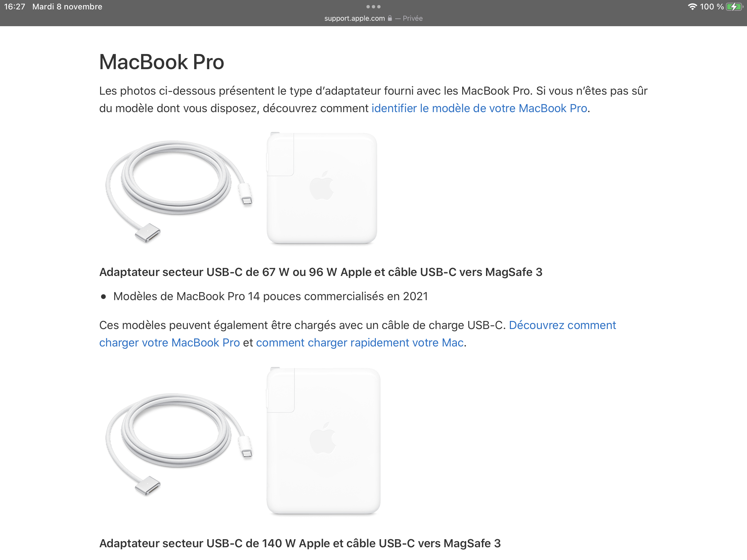Tap the Privée label in address bar
747x560 pixels.
[x=413, y=18]
